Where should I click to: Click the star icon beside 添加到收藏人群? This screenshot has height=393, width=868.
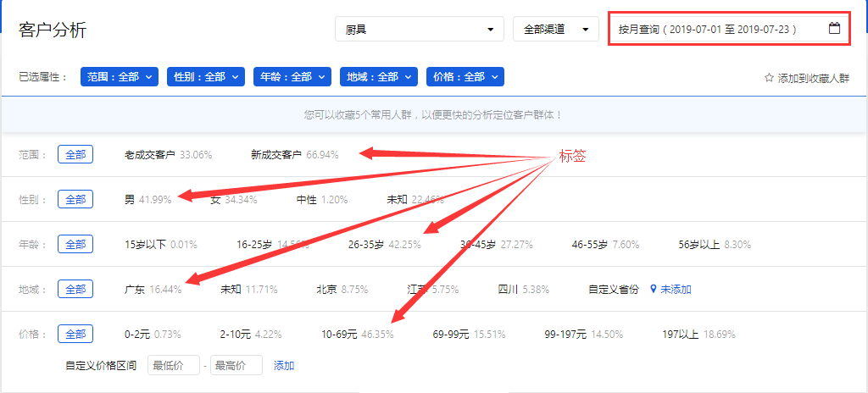pyautogui.click(x=768, y=78)
